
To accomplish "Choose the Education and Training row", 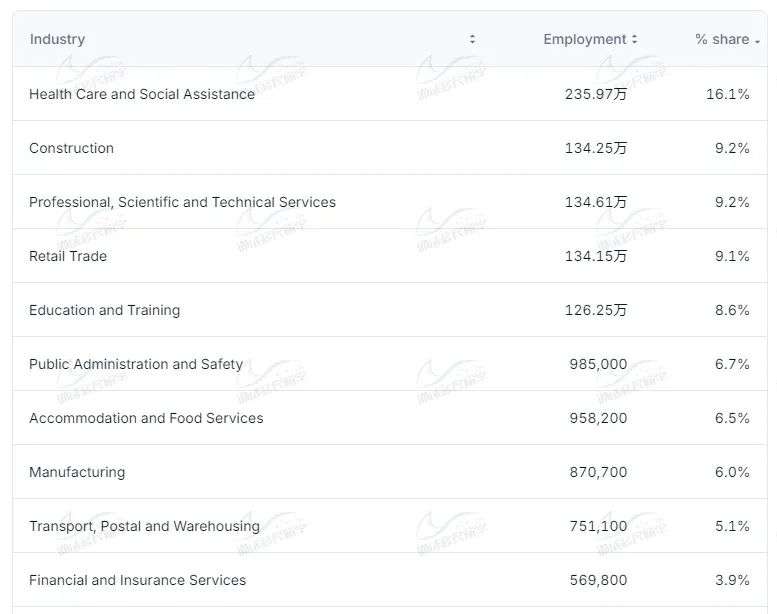I will [104, 310].
